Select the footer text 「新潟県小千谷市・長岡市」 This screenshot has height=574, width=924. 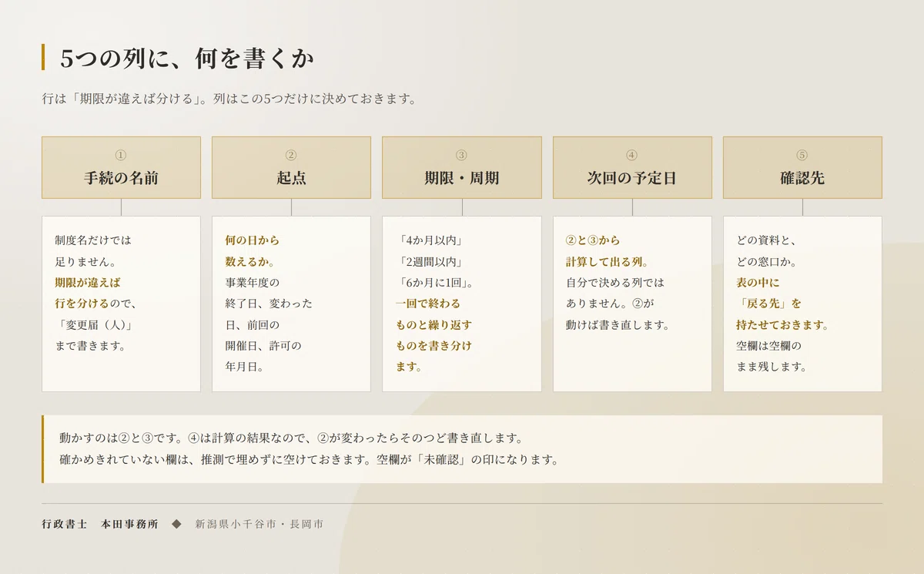click(x=259, y=524)
